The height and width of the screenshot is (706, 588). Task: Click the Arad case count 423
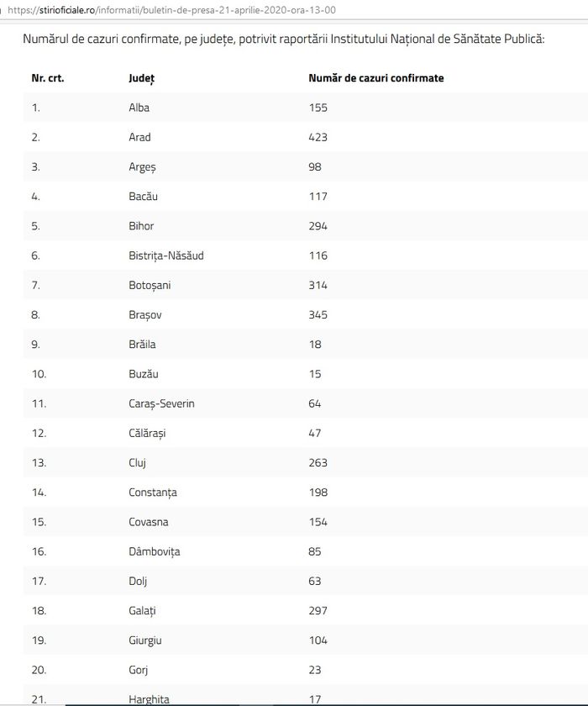318,137
